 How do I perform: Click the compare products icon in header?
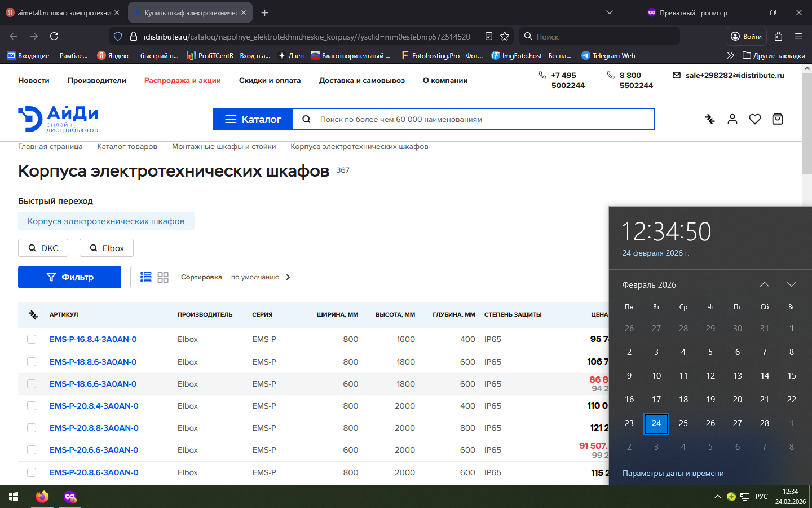(x=710, y=119)
